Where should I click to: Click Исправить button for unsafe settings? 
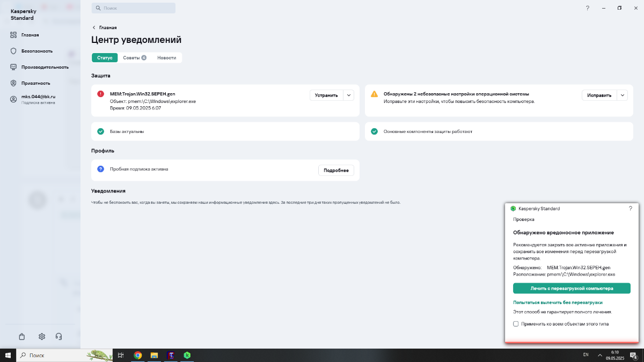pos(599,95)
